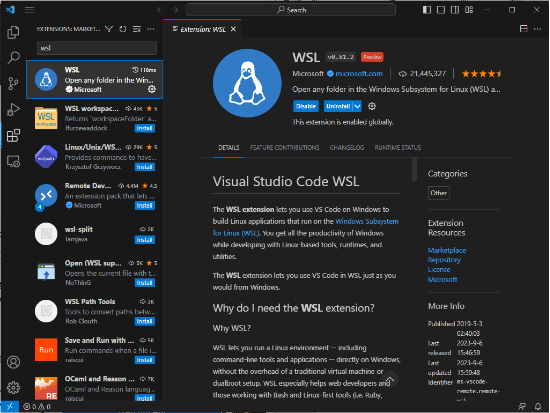Open extension settings gear beside Uninstall
550x413 pixels.
coord(372,106)
